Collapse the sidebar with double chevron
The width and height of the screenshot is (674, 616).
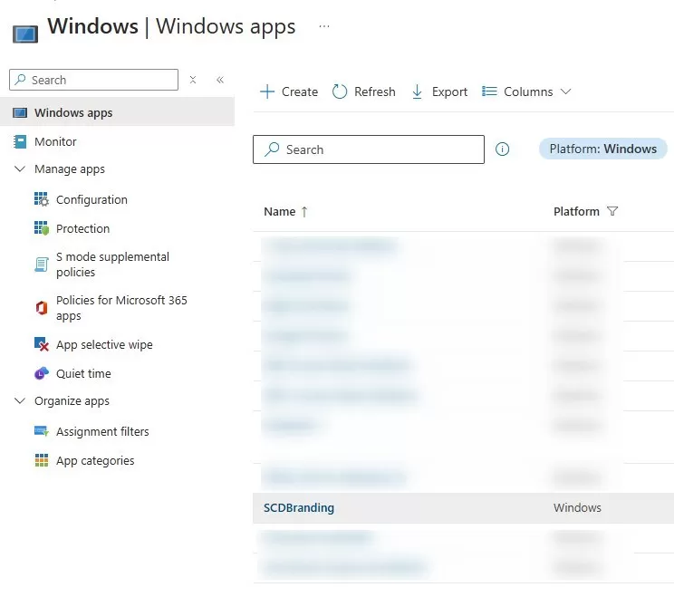220,80
